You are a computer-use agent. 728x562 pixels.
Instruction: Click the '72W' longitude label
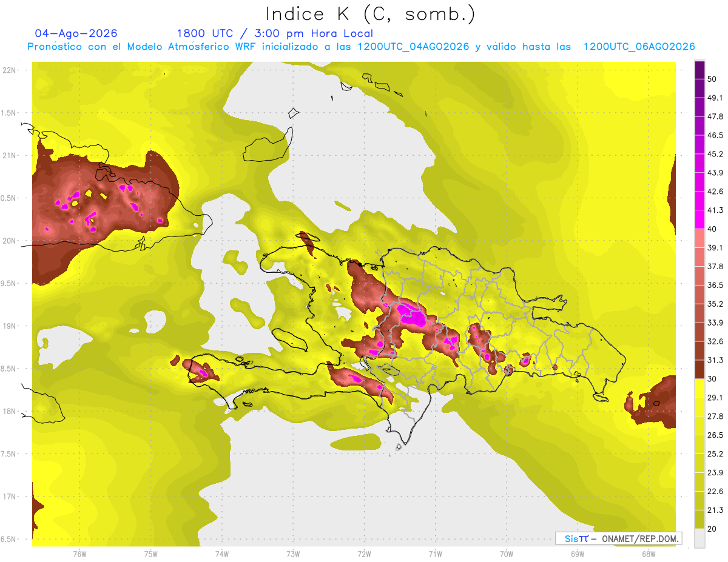click(x=364, y=554)
